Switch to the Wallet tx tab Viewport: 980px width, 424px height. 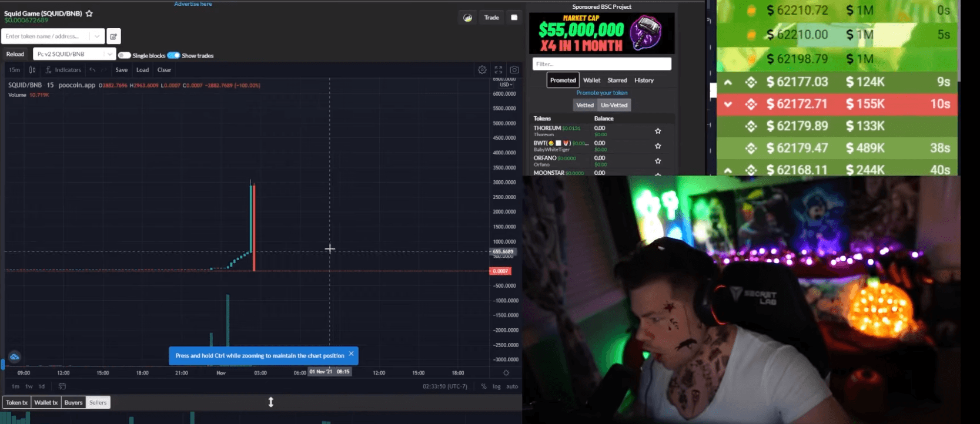(46, 402)
